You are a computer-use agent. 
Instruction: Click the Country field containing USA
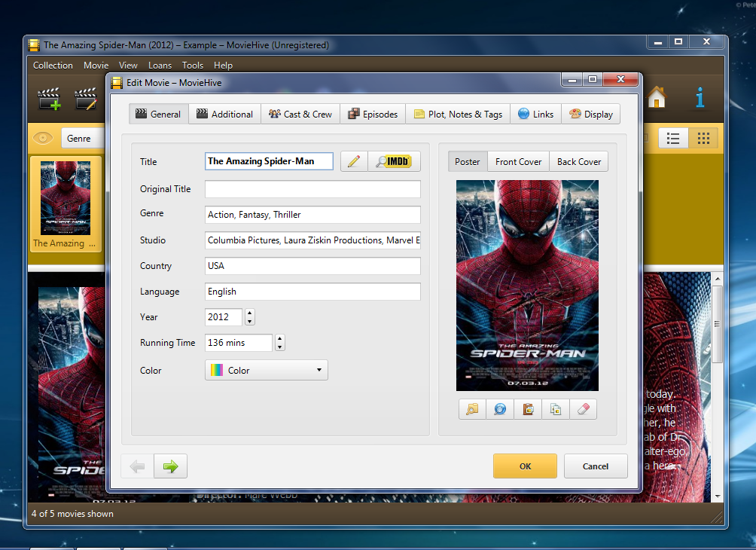point(312,266)
